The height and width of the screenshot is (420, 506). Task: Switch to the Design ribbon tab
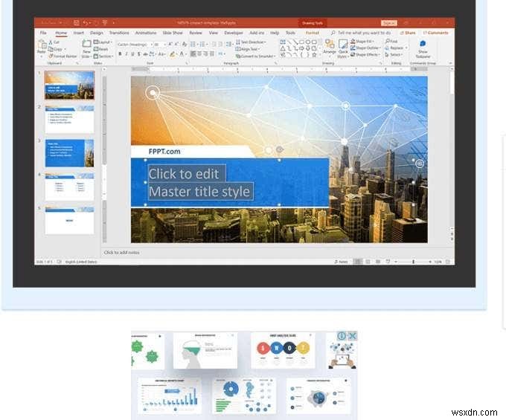click(97, 33)
